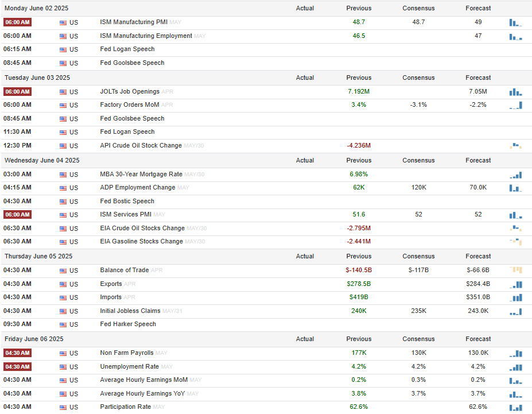Open the EIA Gasoline Stocks Change chart

pos(515,242)
